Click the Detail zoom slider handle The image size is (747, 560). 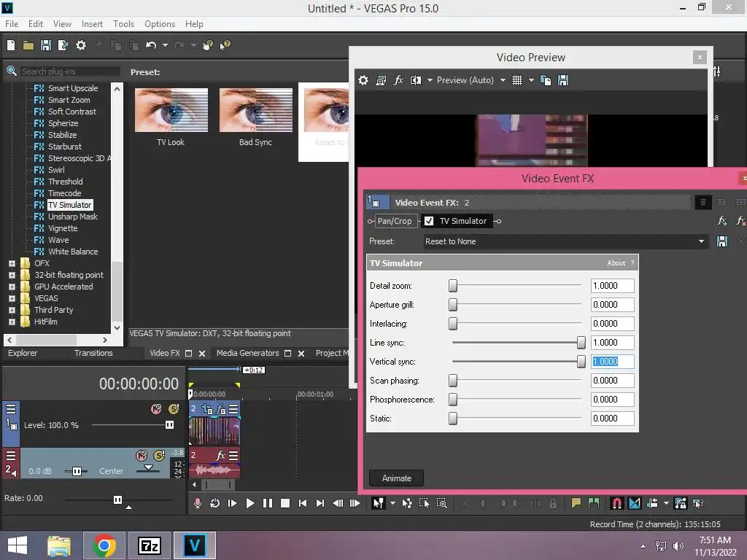tap(453, 285)
